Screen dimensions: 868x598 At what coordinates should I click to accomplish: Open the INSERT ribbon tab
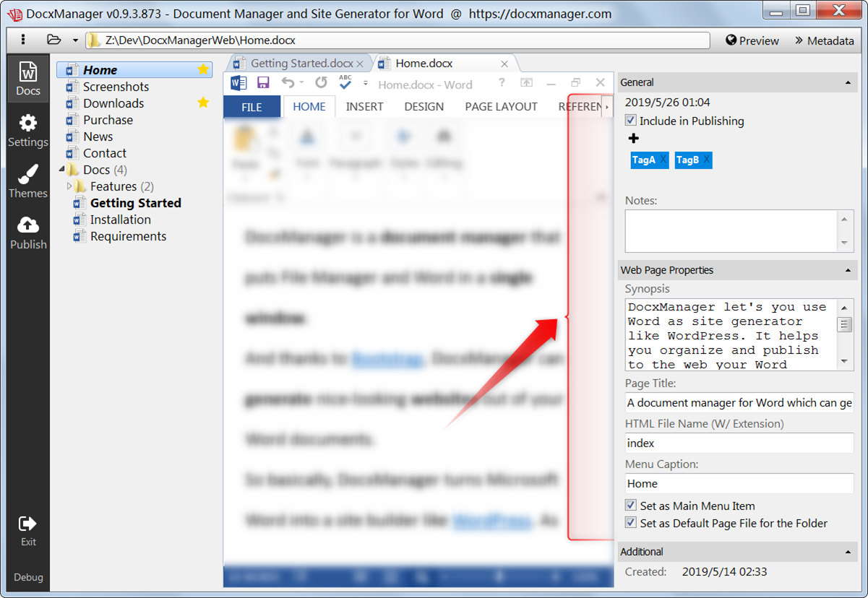[x=364, y=107]
